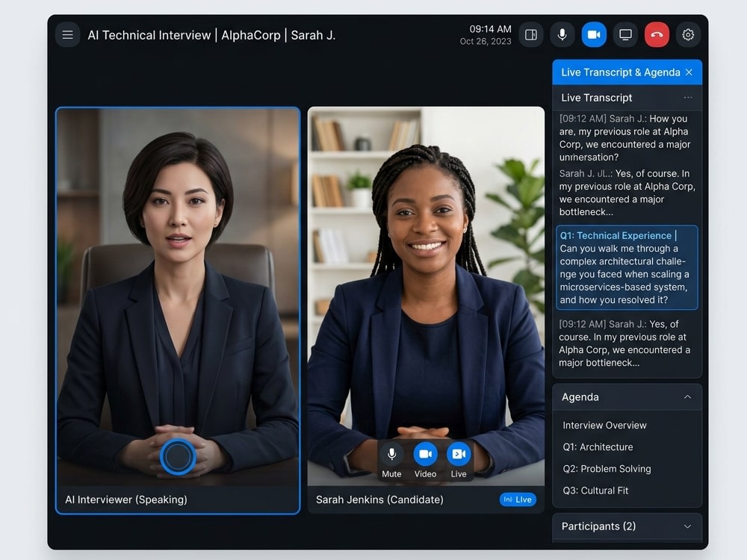Expand the Participants (2) section

(687, 526)
